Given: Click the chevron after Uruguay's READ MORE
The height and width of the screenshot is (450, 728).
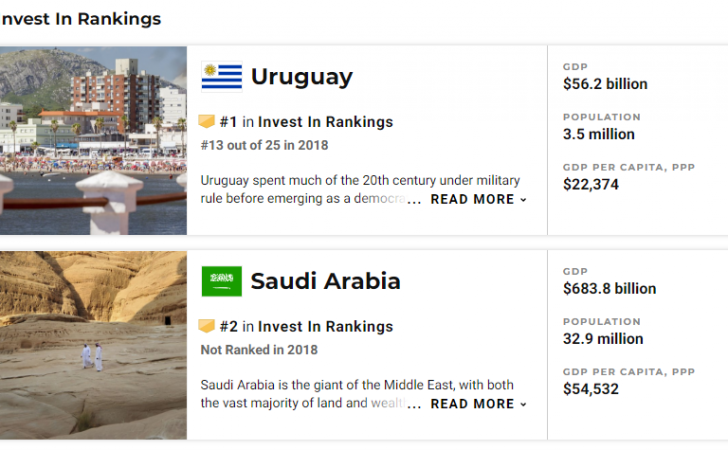Looking at the screenshot, I should [523, 200].
